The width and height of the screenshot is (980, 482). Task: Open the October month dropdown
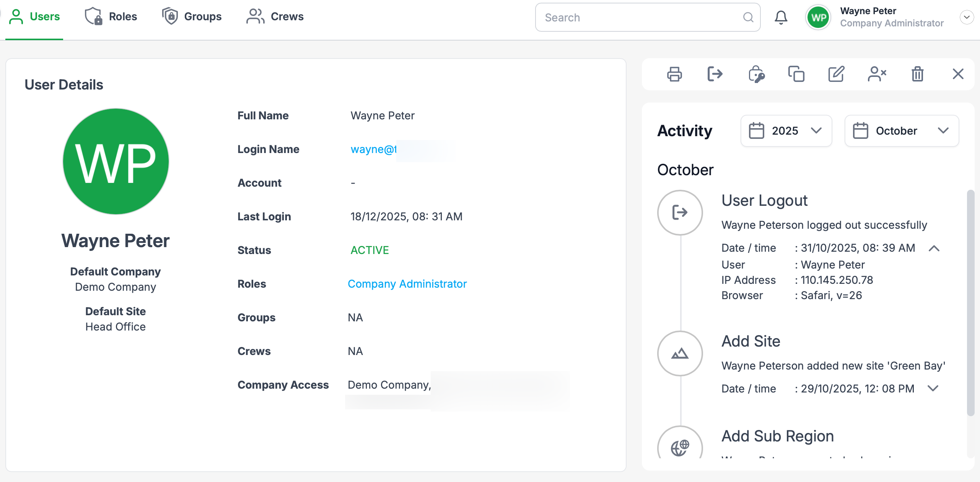pyautogui.click(x=901, y=131)
